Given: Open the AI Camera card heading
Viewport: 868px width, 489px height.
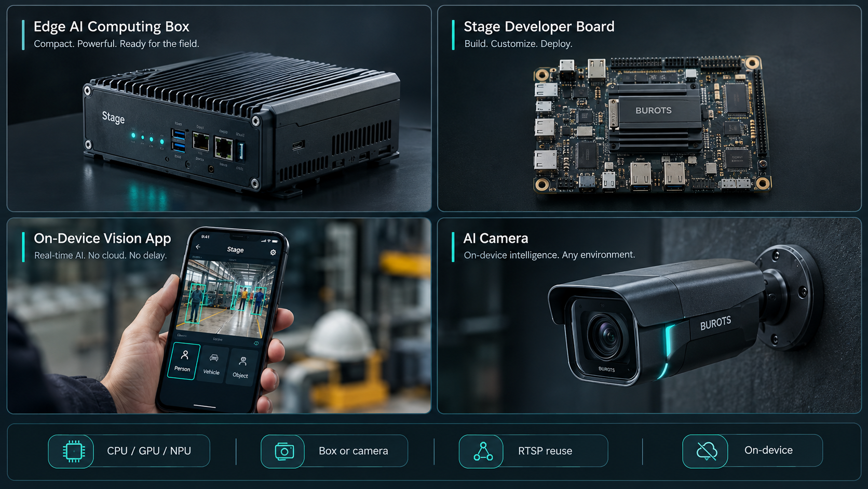Looking at the screenshot, I should coord(496,239).
